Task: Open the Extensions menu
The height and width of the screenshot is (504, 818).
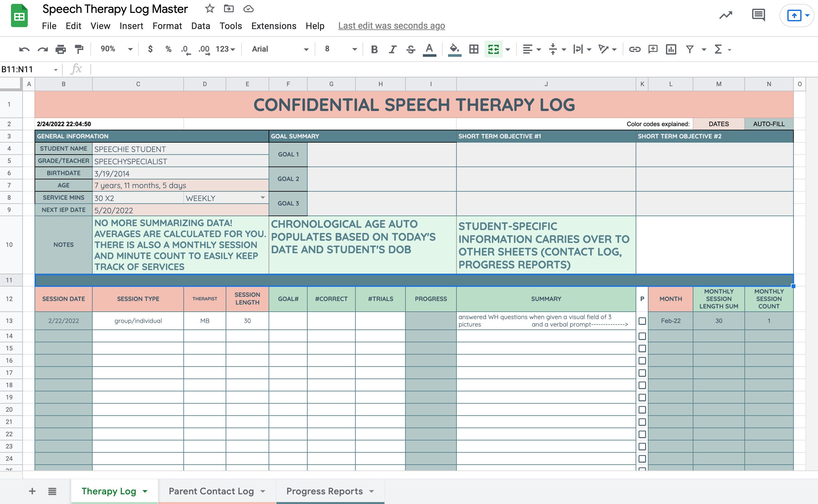Action: (x=274, y=26)
